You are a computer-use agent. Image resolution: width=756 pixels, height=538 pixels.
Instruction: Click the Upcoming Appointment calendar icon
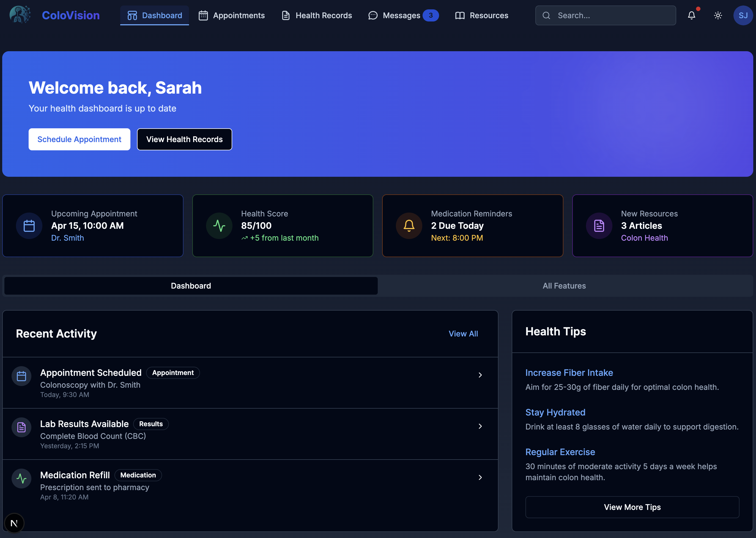(29, 226)
